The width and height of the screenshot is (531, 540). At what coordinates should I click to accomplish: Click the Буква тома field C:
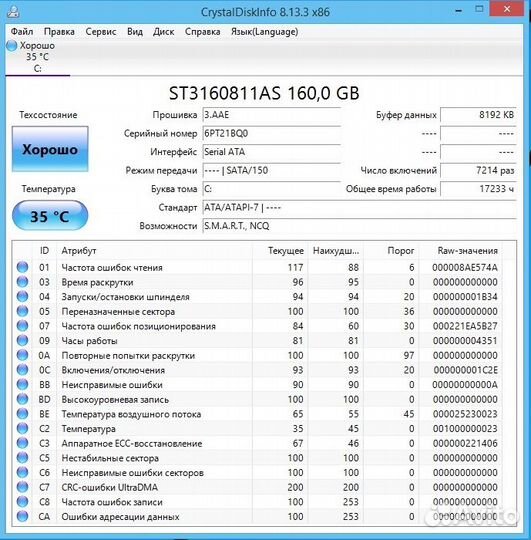point(271,189)
